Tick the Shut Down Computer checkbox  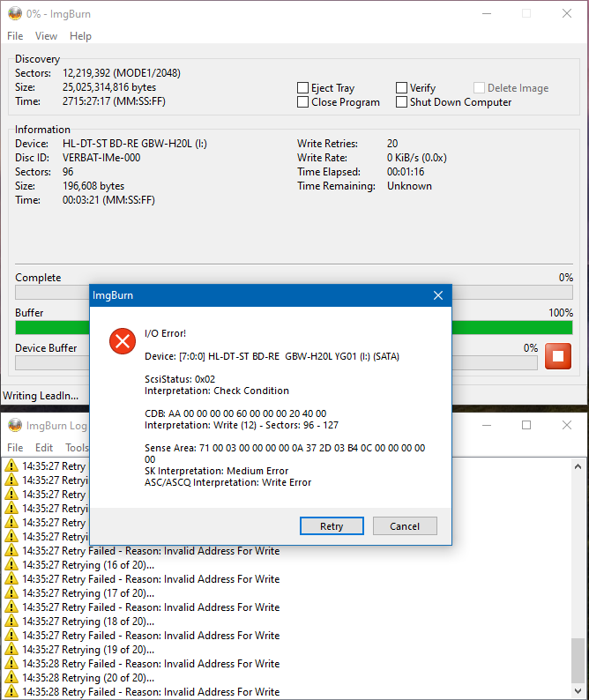pyautogui.click(x=401, y=101)
